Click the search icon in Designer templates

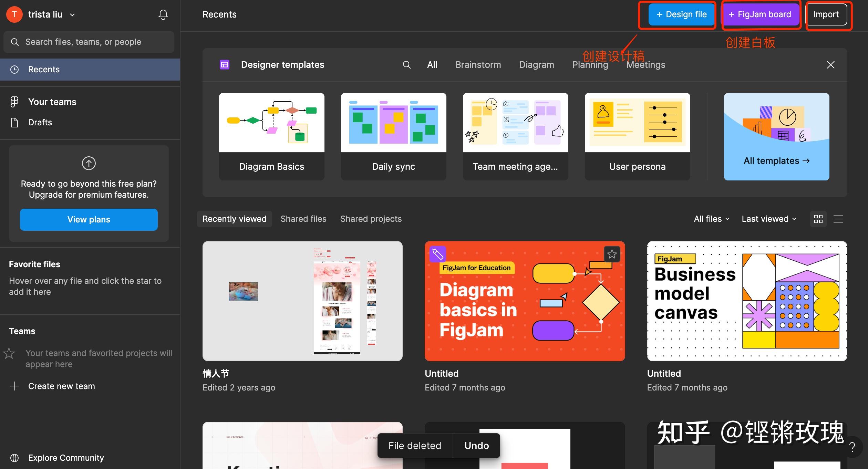(406, 64)
